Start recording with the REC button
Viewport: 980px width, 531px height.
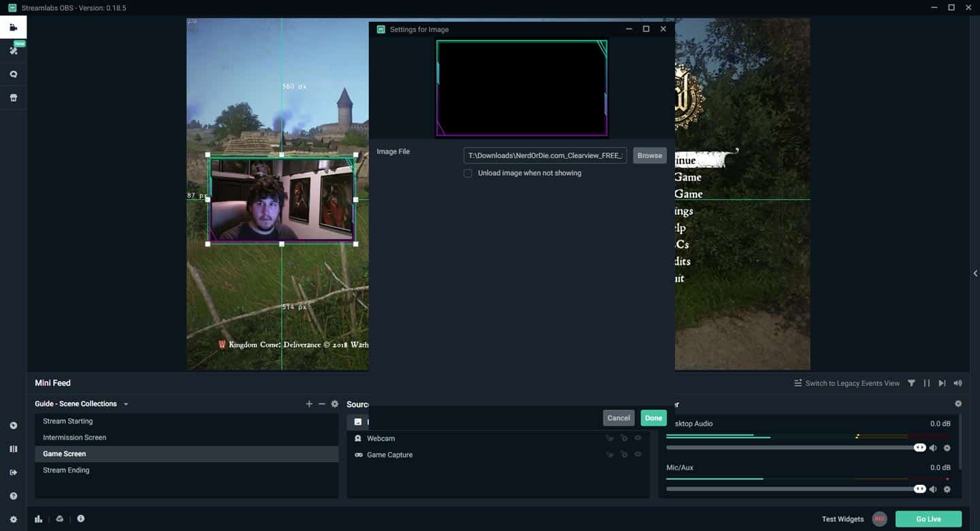coord(879,519)
